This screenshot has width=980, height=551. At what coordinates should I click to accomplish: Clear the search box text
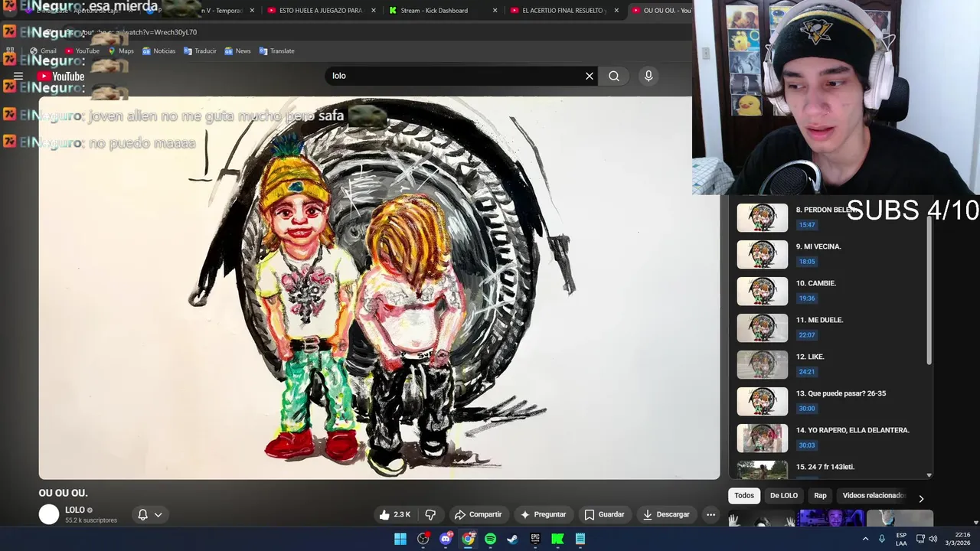589,76
